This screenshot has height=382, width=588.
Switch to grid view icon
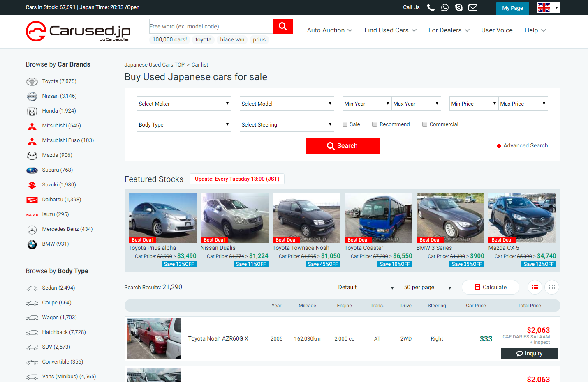click(551, 287)
